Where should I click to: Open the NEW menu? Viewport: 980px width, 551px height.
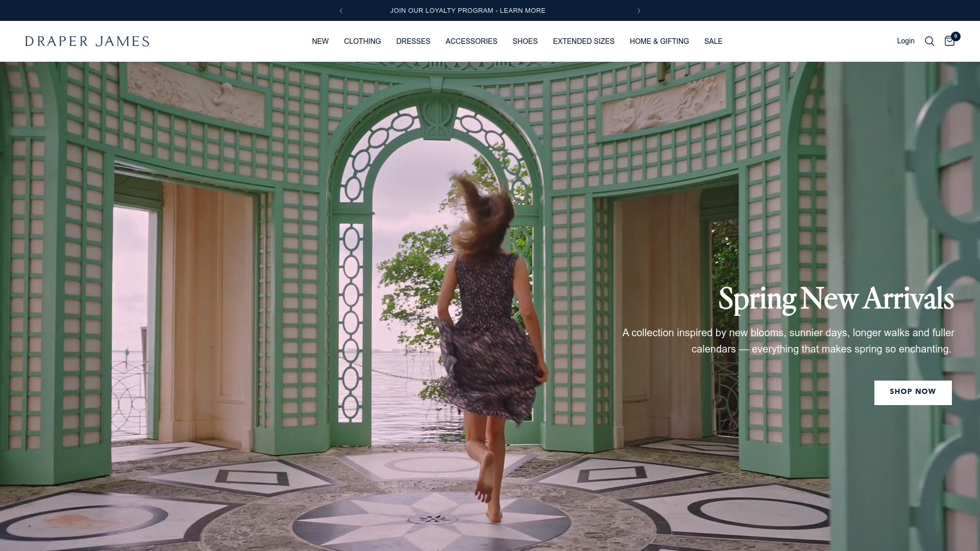coord(320,41)
